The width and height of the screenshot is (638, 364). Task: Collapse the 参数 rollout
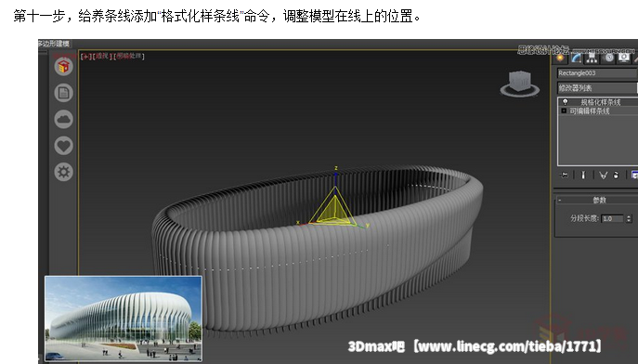(x=560, y=200)
